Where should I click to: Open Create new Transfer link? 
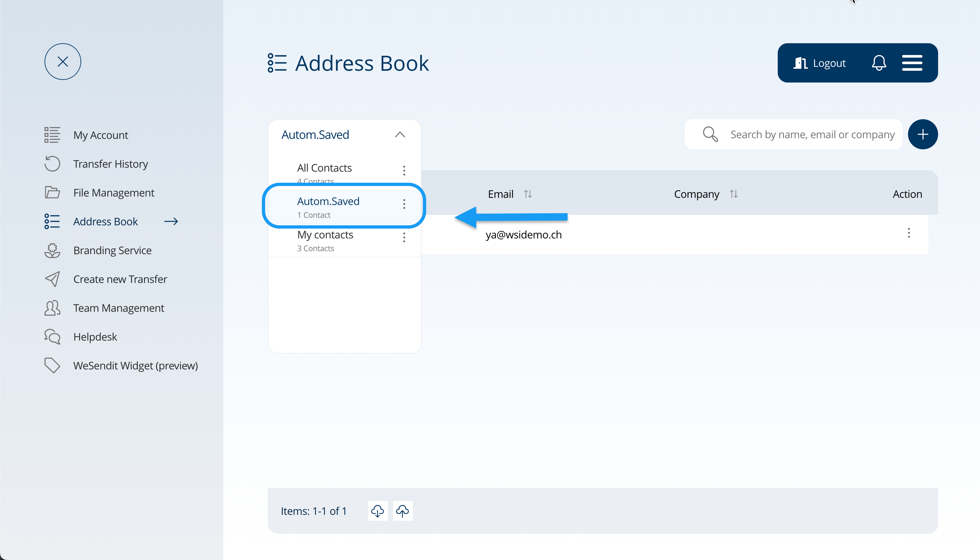pos(120,279)
